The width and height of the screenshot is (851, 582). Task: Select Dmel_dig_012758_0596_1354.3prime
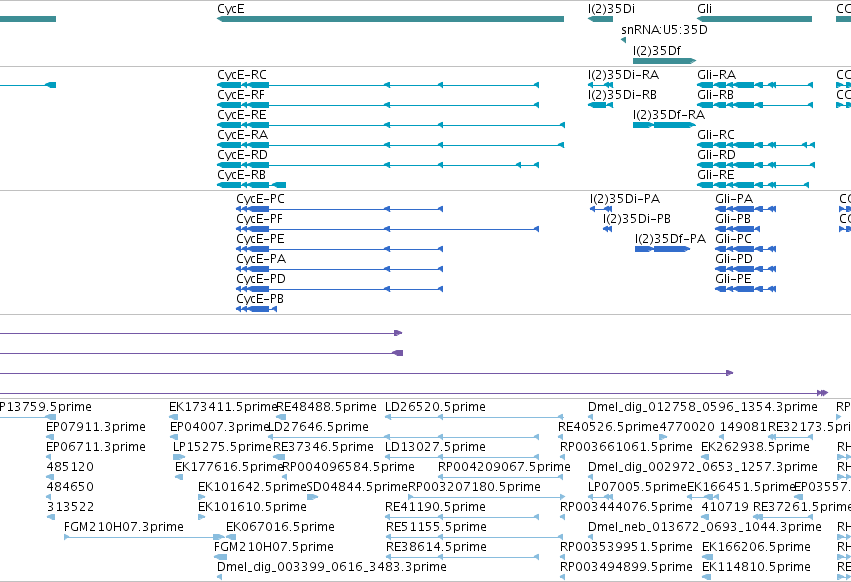pyautogui.click(x=703, y=407)
